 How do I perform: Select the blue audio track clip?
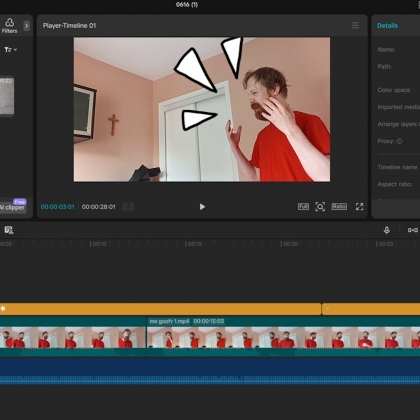pyautogui.click(x=210, y=371)
